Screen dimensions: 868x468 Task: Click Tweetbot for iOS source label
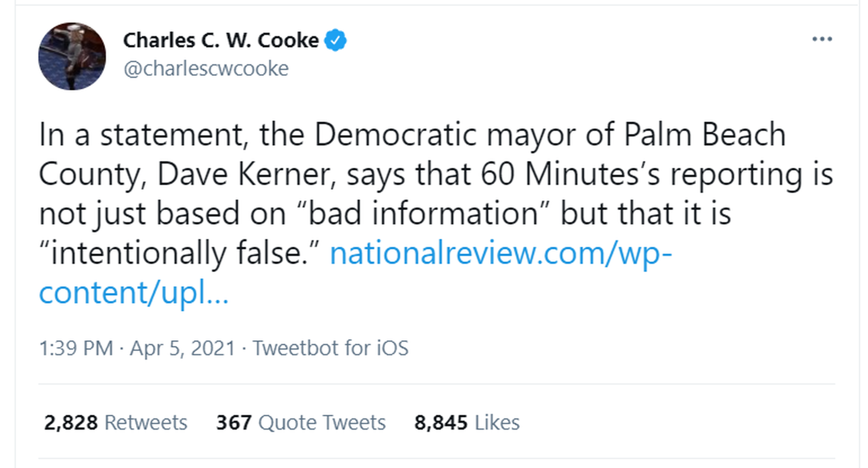(x=330, y=348)
